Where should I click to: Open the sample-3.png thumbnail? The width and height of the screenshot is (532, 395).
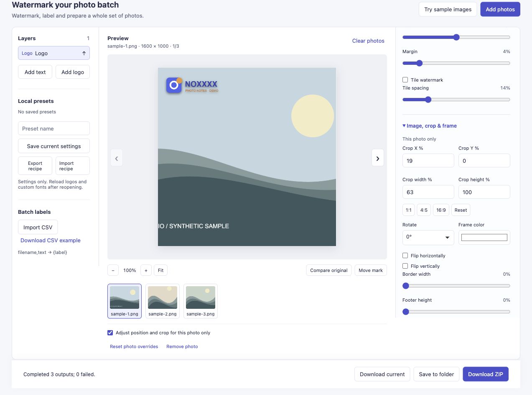tap(201, 301)
